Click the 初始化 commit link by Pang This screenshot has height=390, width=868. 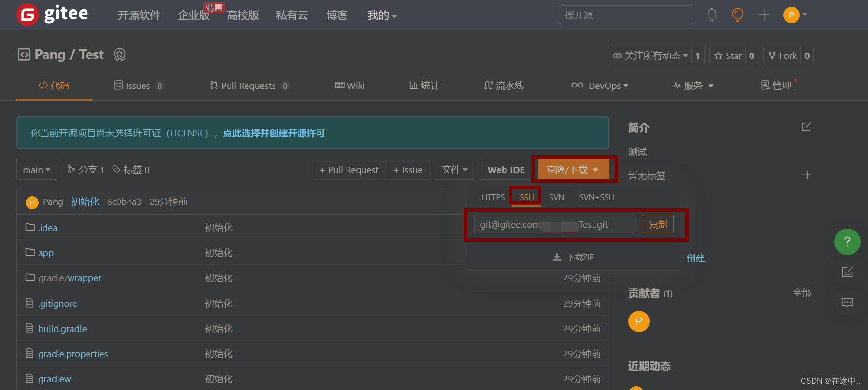[85, 202]
